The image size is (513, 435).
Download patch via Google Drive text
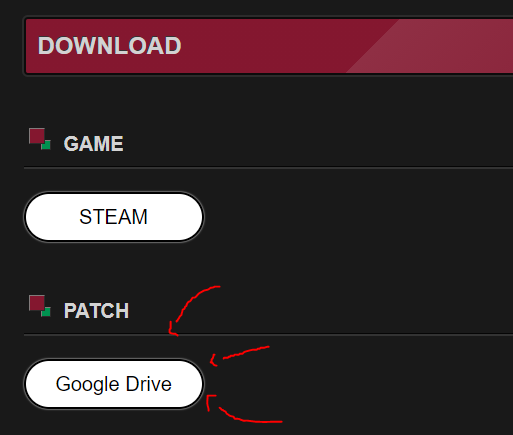coord(114,384)
